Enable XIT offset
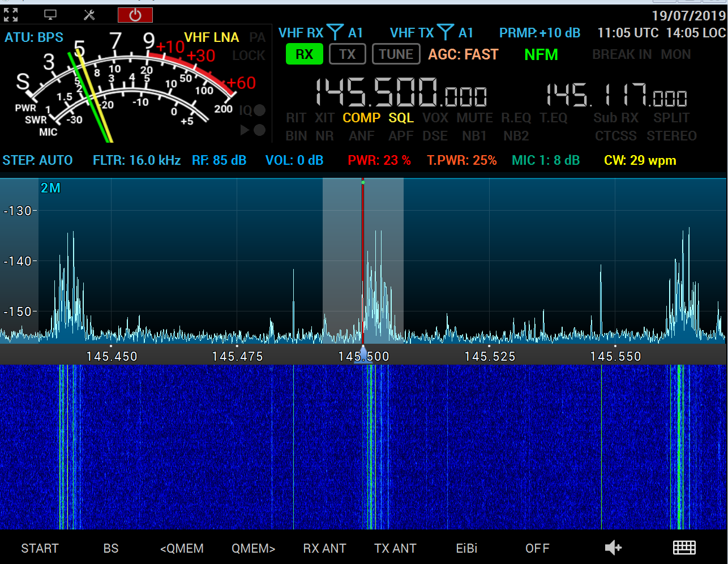Image resolution: width=728 pixels, height=564 pixels. coord(325,118)
